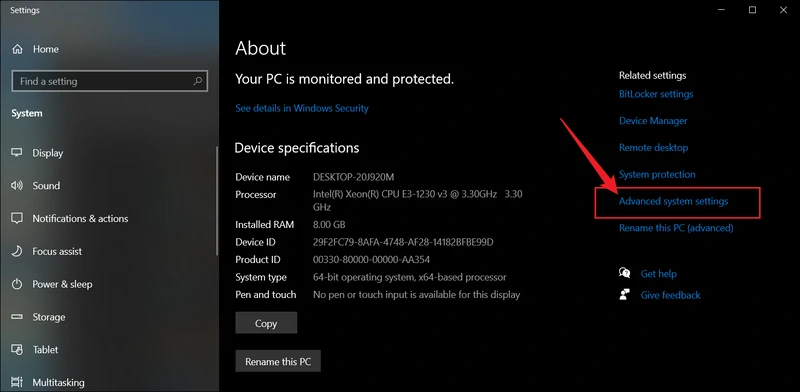800x392 pixels.
Task: Click the Rename this PC button
Action: (x=278, y=361)
